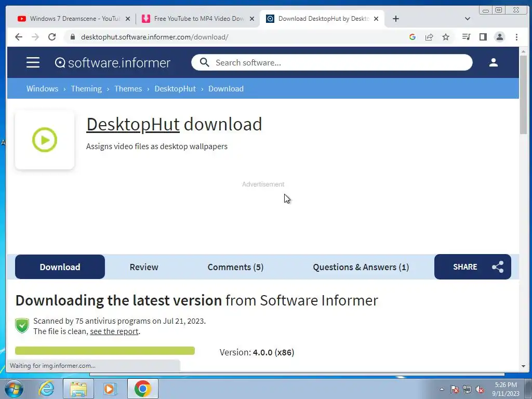Open Action Center flag tray icon
The image size is (532, 399).
pyautogui.click(x=455, y=389)
